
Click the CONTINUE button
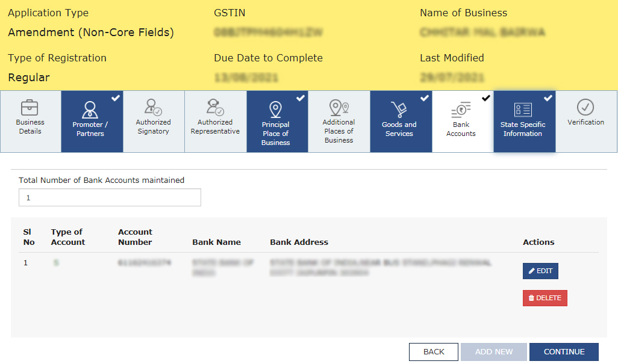pos(564,352)
